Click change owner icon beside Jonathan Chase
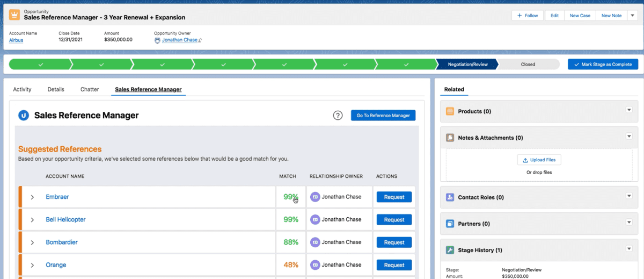This screenshot has width=644, height=279. tap(200, 40)
